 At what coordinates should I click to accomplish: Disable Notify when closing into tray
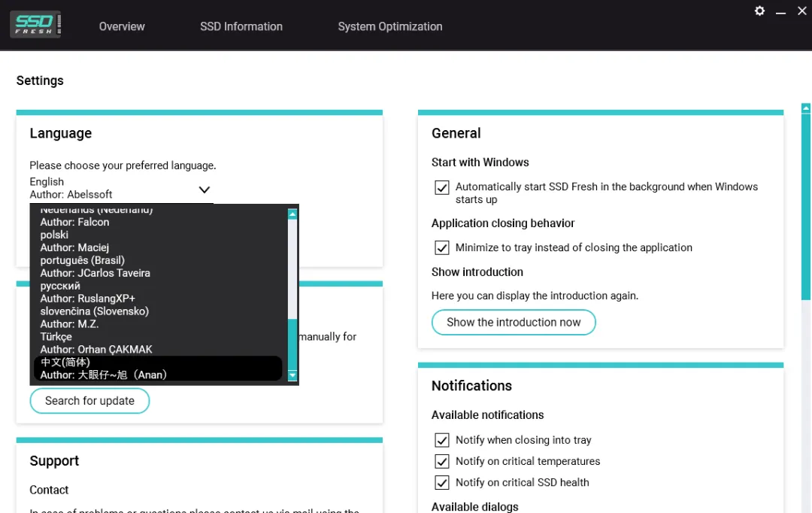442,440
